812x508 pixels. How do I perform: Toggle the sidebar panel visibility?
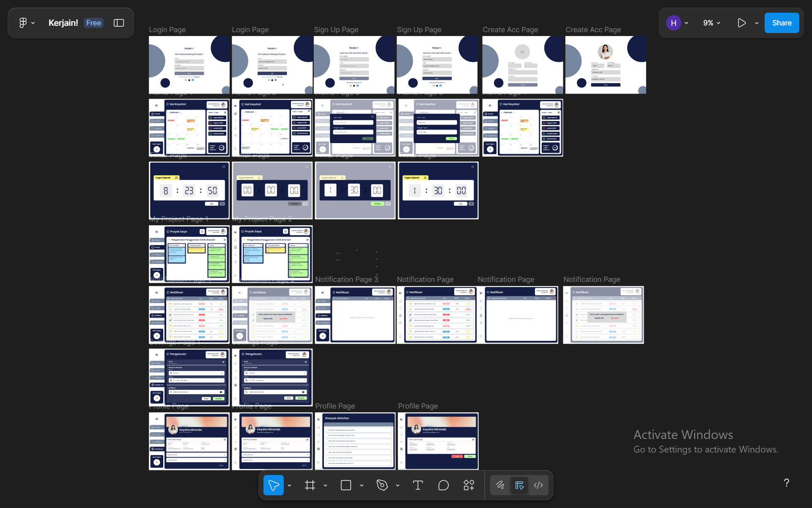click(x=119, y=23)
